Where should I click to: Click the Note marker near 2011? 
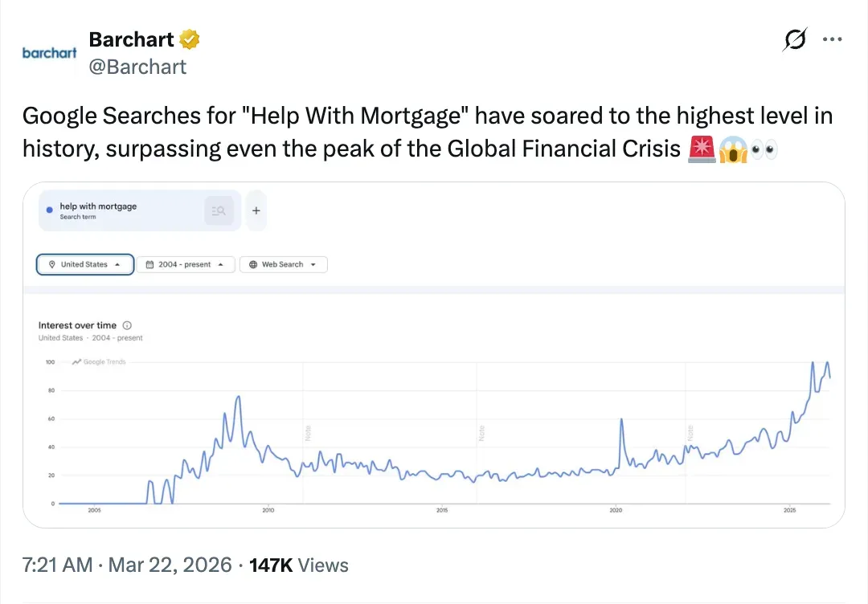click(x=308, y=433)
